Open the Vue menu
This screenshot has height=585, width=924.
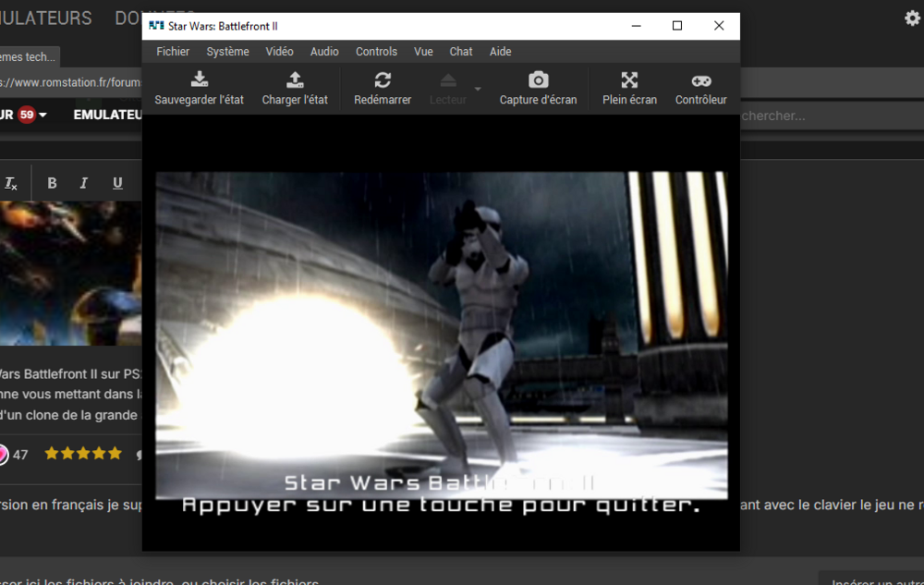(423, 52)
